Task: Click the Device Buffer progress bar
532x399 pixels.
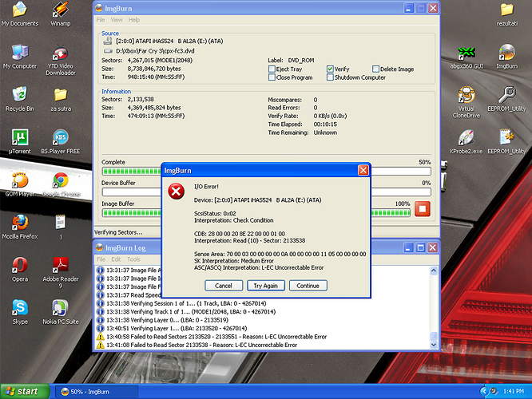Action: point(266,192)
